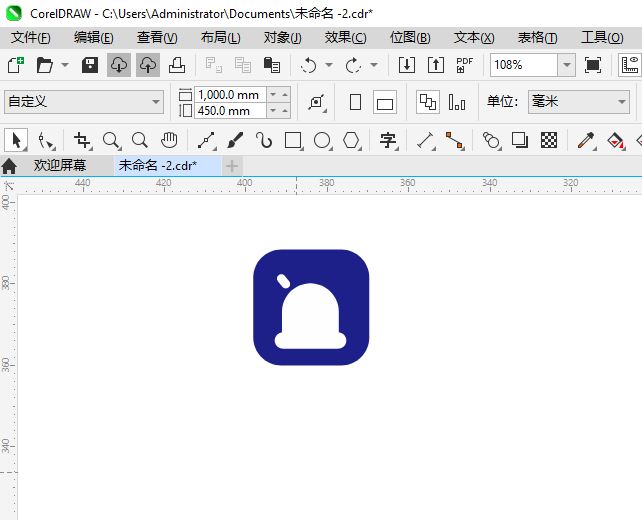This screenshot has width=642, height=520.
Task: Select the Interactive Fill tool
Action: coord(615,140)
